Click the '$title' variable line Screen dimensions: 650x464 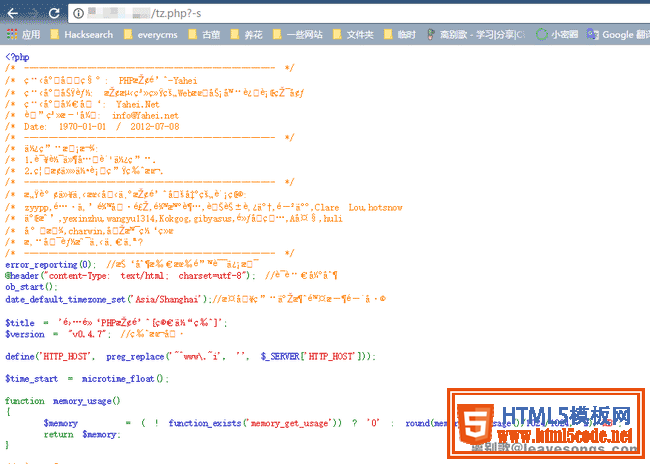116,323
